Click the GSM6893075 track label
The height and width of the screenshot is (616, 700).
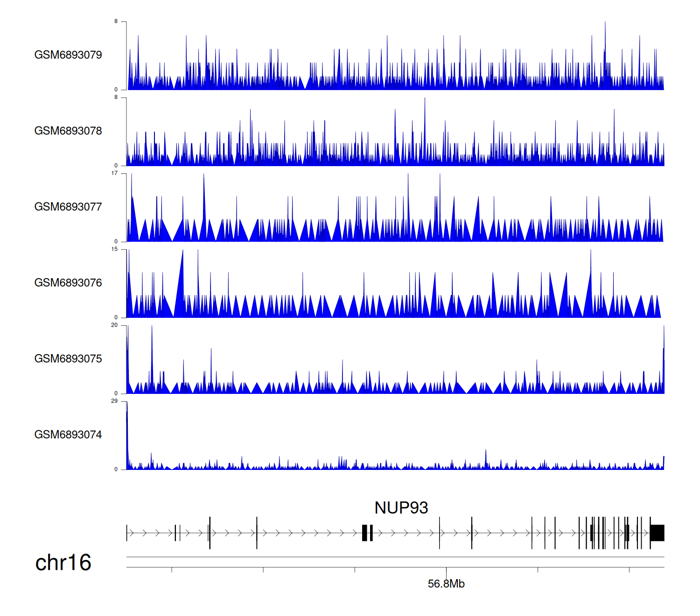[68, 359]
